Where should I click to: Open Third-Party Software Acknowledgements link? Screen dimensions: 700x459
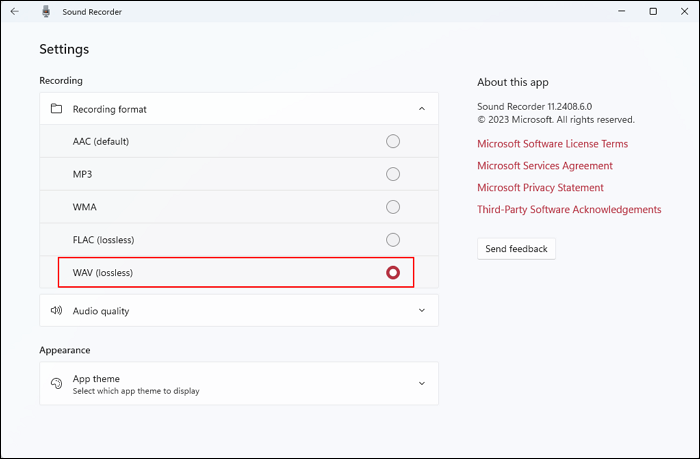tap(569, 209)
